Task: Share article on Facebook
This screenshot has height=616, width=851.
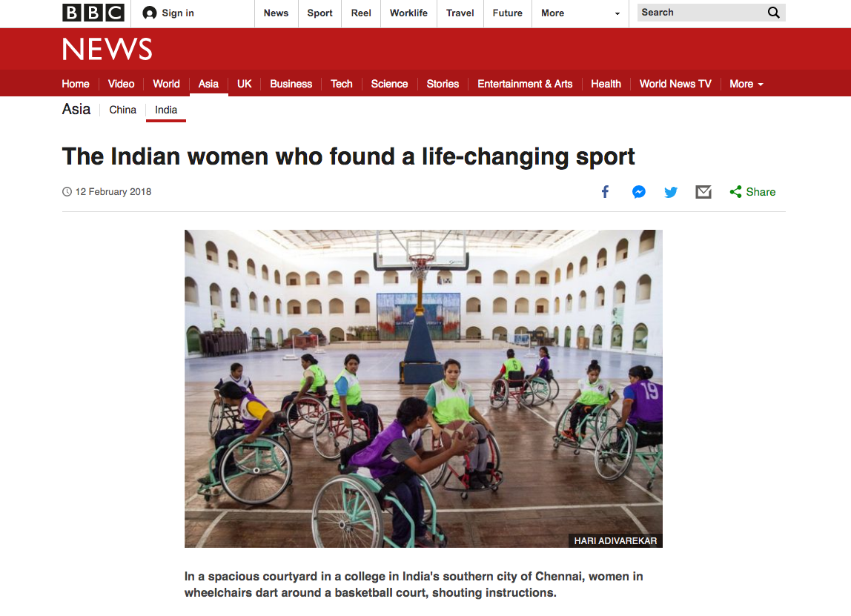Action: pyautogui.click(x=605, y=191)
